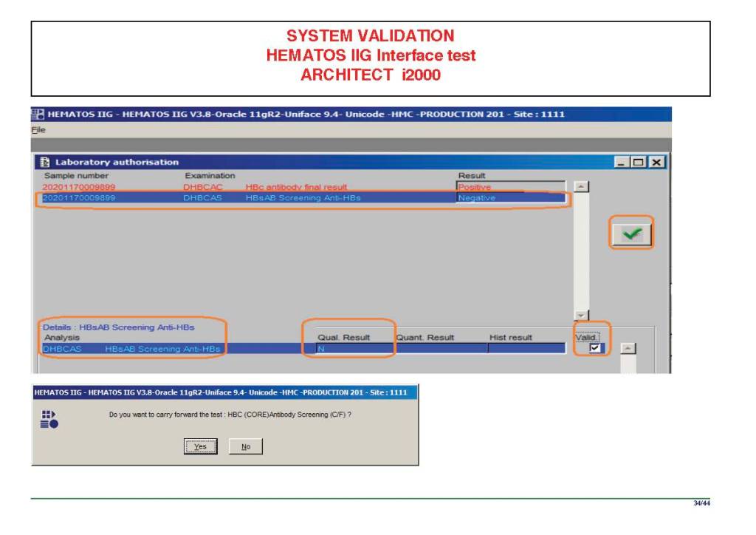
Task: Select the DHBCAS HBsAB Screening Anti-HBs row
Action: coord(295,198)
